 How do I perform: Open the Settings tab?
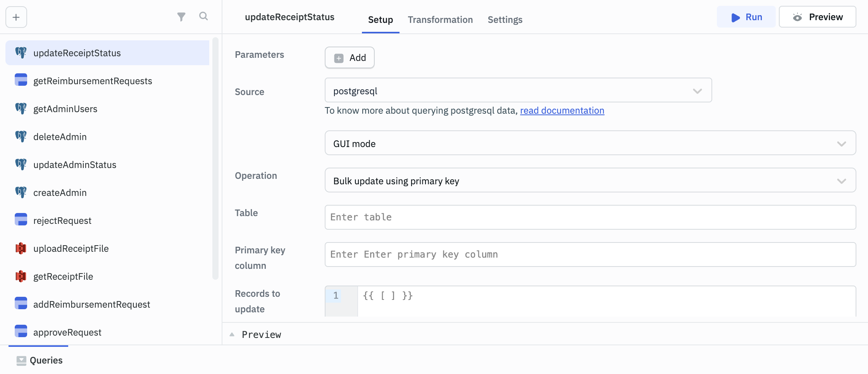pos(505,20)
